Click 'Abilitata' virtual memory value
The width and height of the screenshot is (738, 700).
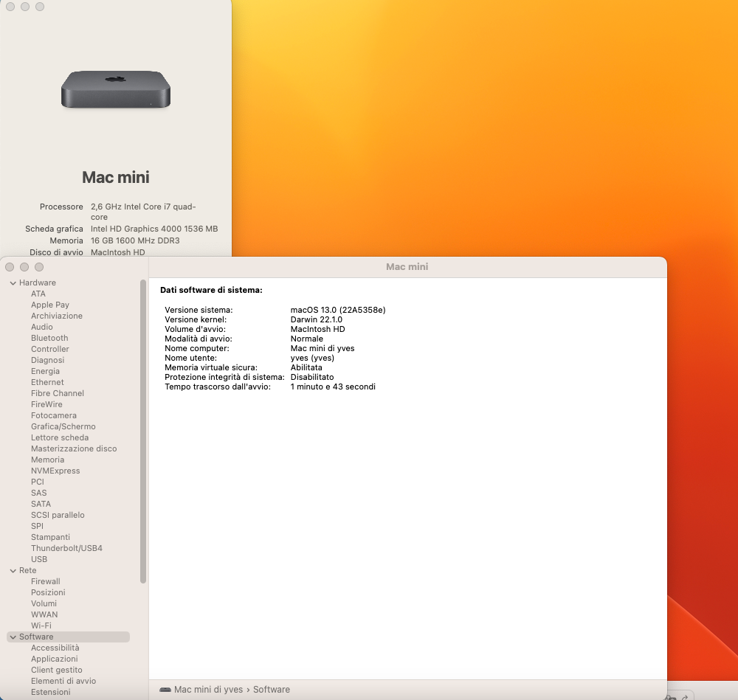point(306,367)
